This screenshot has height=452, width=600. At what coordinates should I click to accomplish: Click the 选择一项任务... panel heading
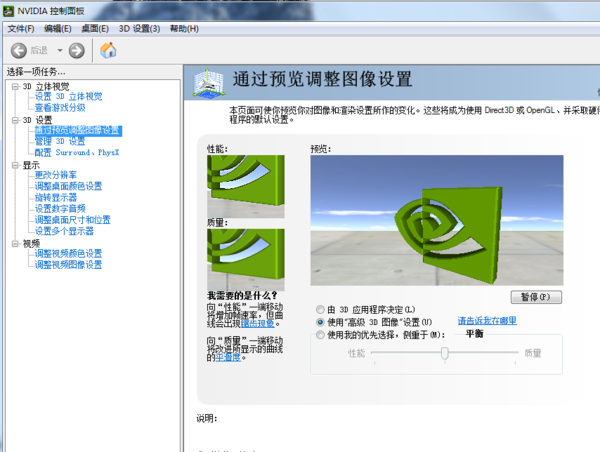pyautogui.click(x=36, y=72)
